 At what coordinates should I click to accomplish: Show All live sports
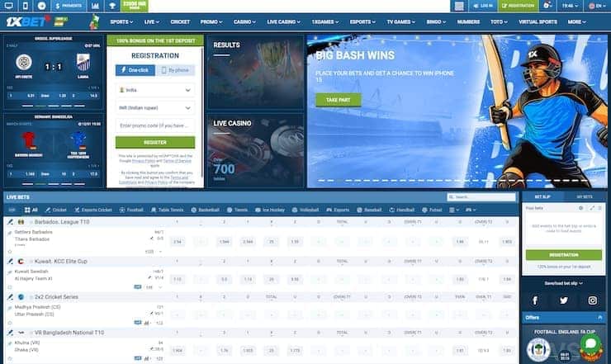tap(31, 210)
